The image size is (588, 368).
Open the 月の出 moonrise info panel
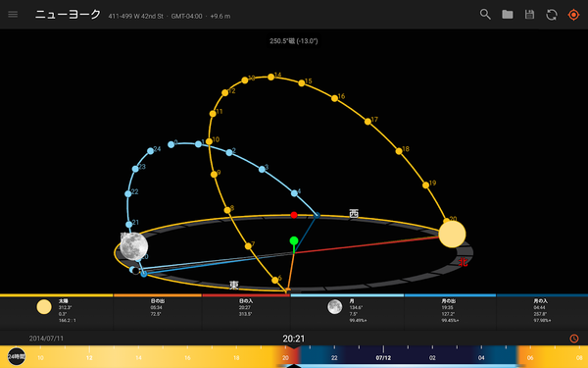click(x=450, y=312)
